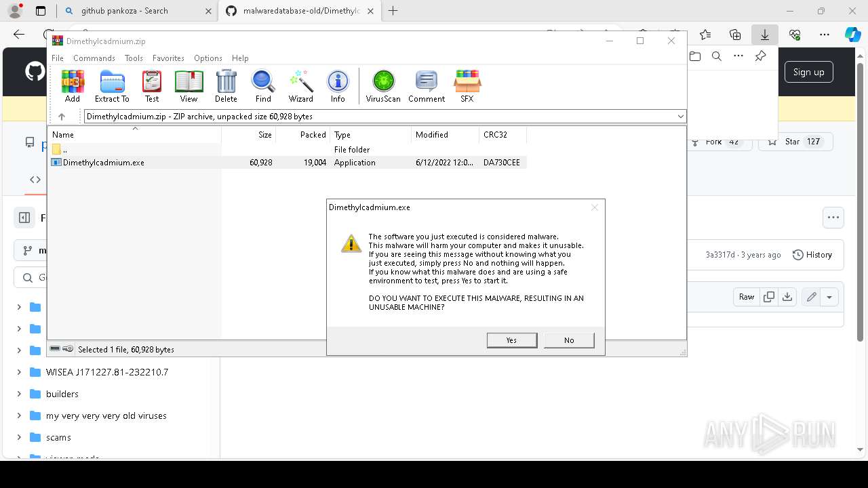Open the downloads folder icon

coord(695,56)
